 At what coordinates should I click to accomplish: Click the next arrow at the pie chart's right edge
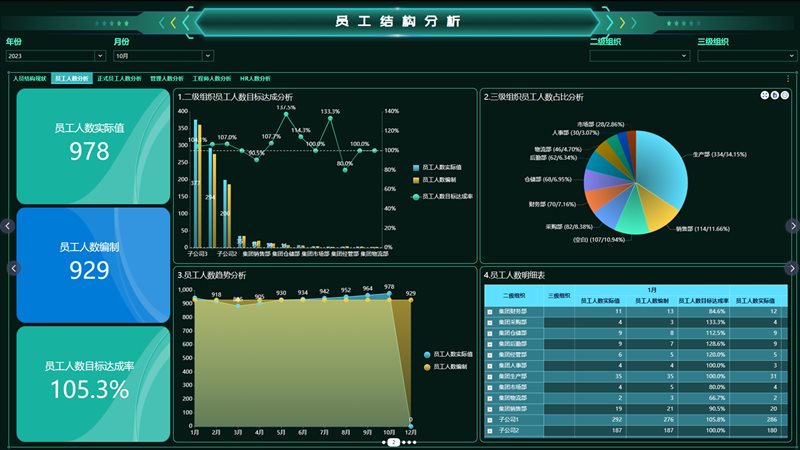[x=792, y=226]
